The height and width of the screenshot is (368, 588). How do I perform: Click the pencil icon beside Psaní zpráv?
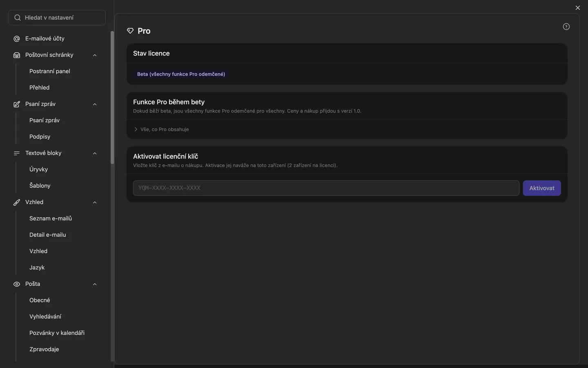tap(17, 104)
